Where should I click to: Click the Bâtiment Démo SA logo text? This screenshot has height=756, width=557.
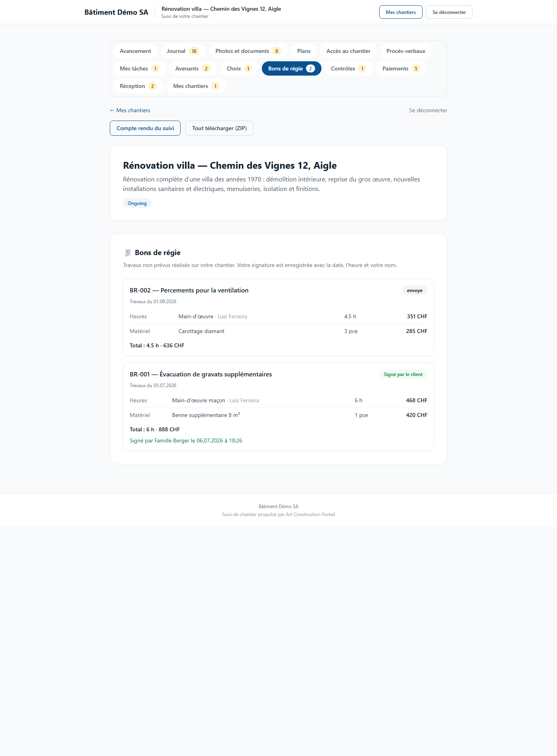(x=116, y=12)
